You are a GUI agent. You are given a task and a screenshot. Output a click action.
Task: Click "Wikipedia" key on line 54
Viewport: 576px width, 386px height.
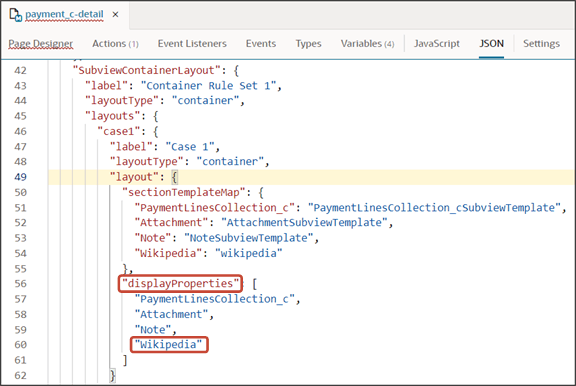click(168, 253)
